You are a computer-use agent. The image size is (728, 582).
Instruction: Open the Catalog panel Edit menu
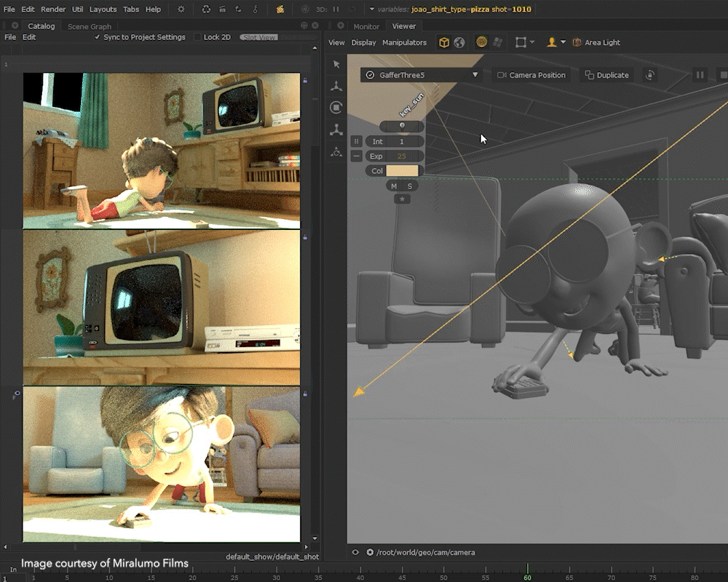click(29, 37)
